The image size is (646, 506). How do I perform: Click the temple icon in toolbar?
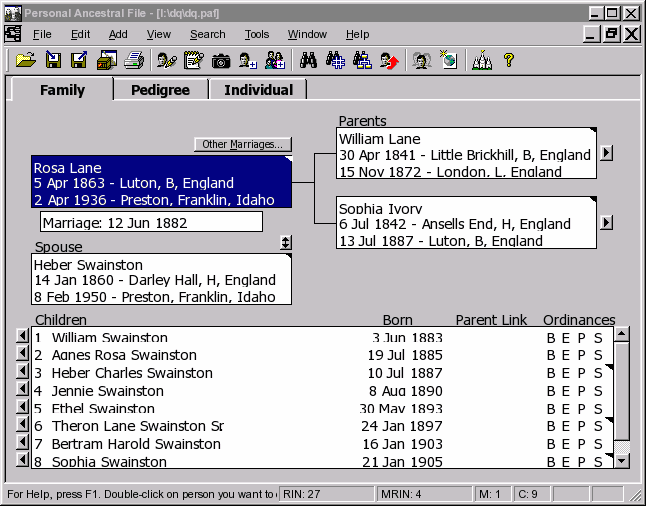coord(482,61)
